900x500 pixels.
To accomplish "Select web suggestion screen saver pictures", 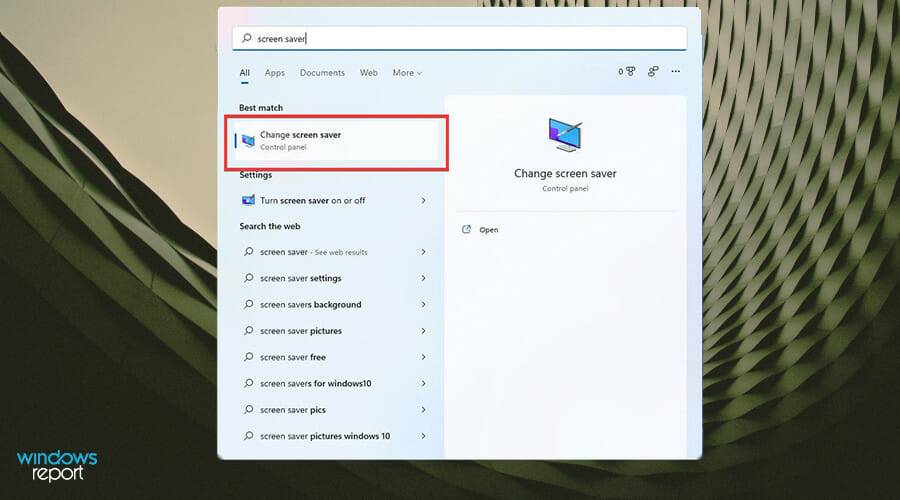I will pyautogui.click(x=336, y=331).
